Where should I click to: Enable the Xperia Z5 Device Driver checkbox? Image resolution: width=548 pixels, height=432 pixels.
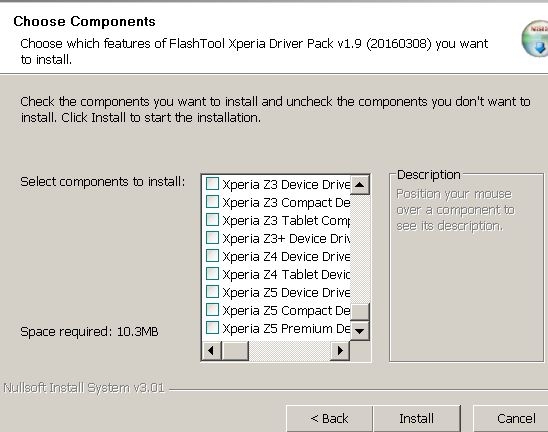point(212,292)
